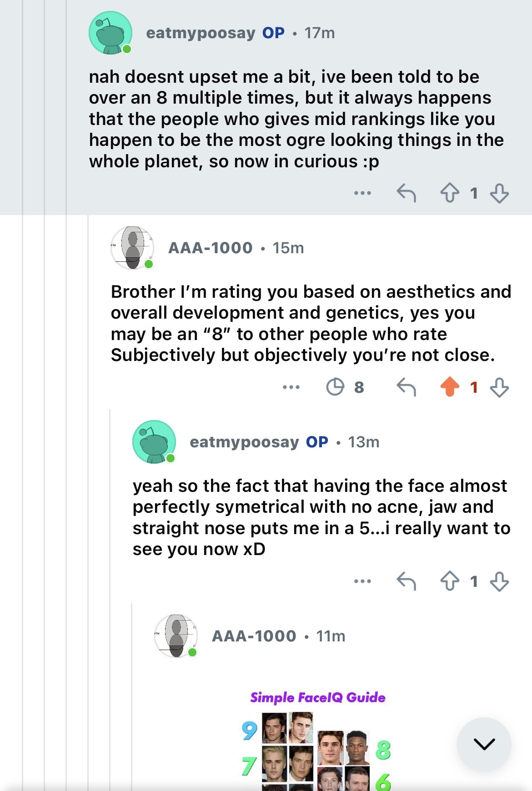Open insights clock icon on AAA-1000's comment

point(336,387)
